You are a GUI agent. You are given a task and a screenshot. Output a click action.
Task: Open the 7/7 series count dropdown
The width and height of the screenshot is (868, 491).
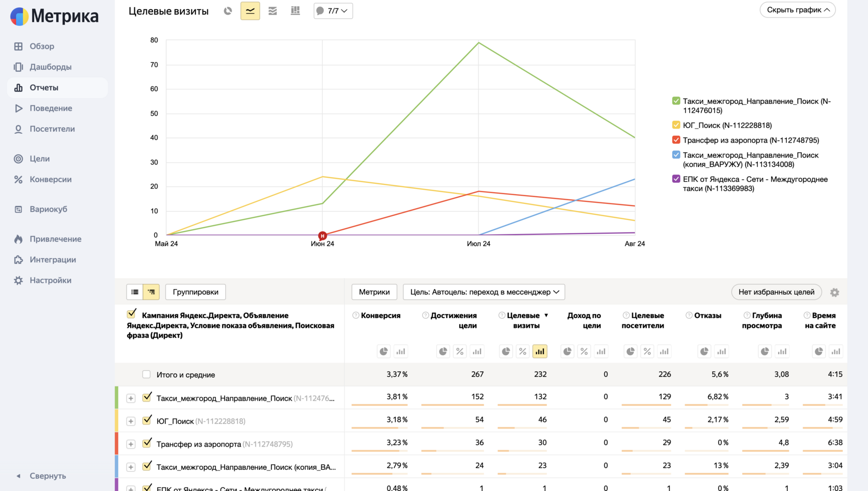tap(333, 11)
